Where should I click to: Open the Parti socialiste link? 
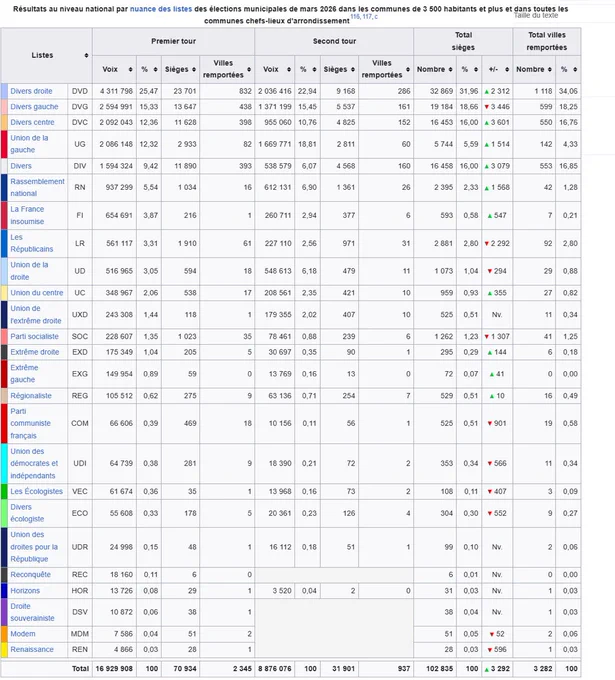34,337
